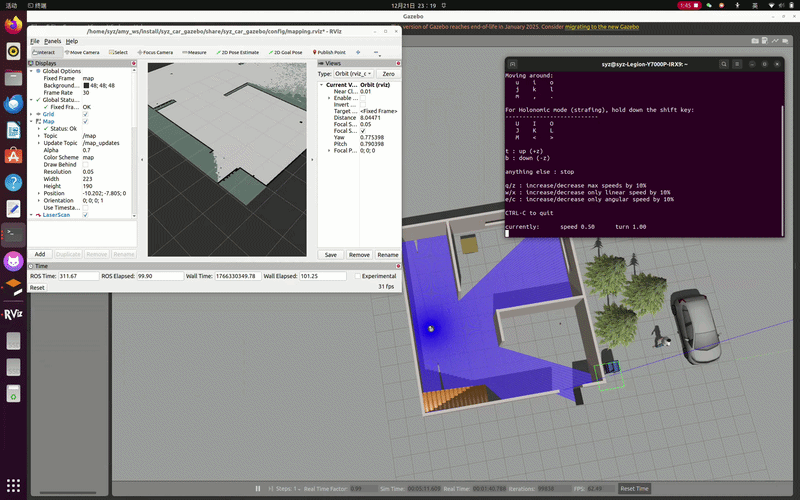800x500 pixels.
Task: Click the blue plus add-tool icon
Action: [x=358, y=52]
